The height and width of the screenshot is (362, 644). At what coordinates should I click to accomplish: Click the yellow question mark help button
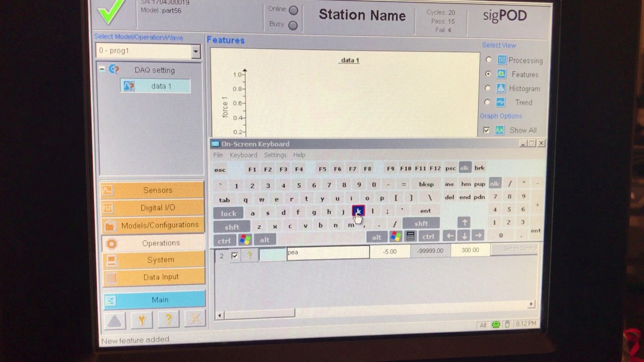tap(168, 320)
